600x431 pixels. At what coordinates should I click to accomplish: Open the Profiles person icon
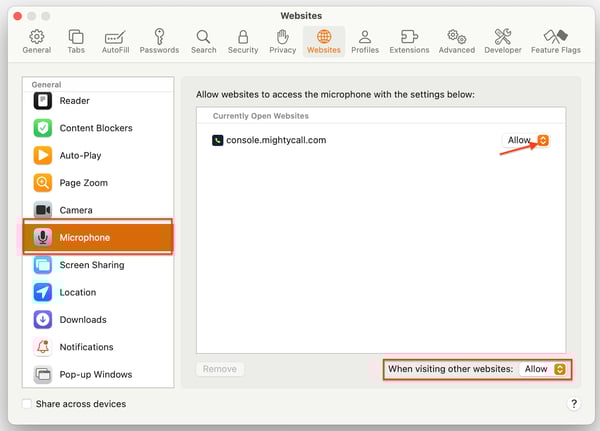[365, 37]
